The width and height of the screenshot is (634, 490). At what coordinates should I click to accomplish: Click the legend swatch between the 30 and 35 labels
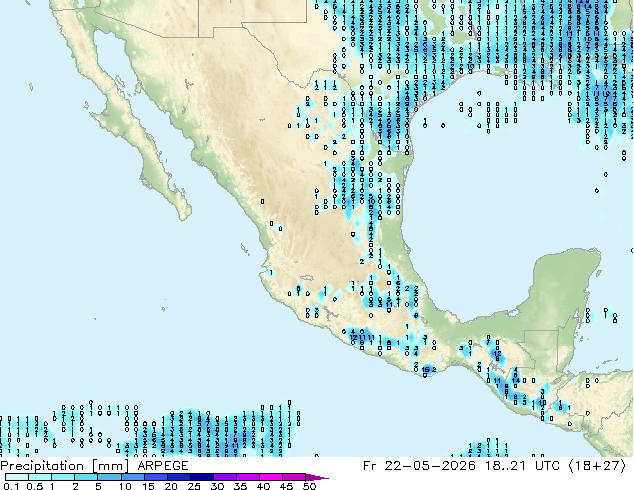coord(225,477)
